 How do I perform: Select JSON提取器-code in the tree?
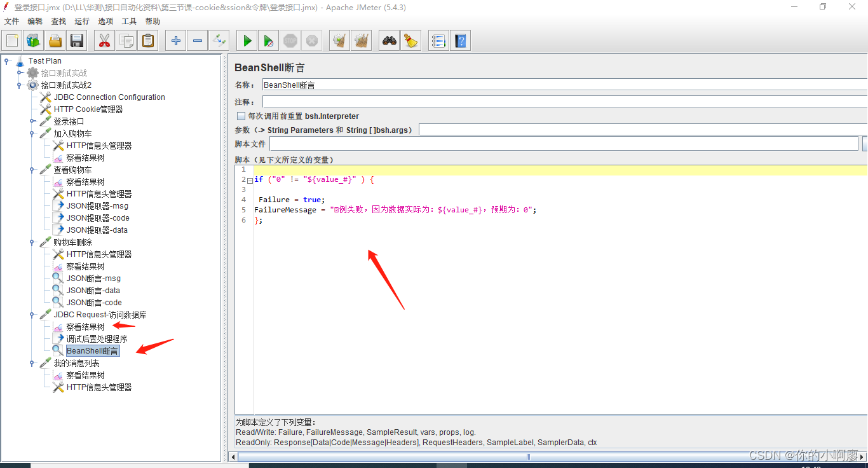98,218
